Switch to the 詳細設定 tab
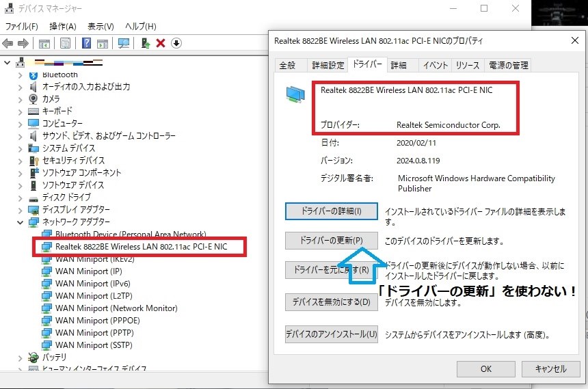The height and width of the screenshot is (389, 588). point(328,65)
